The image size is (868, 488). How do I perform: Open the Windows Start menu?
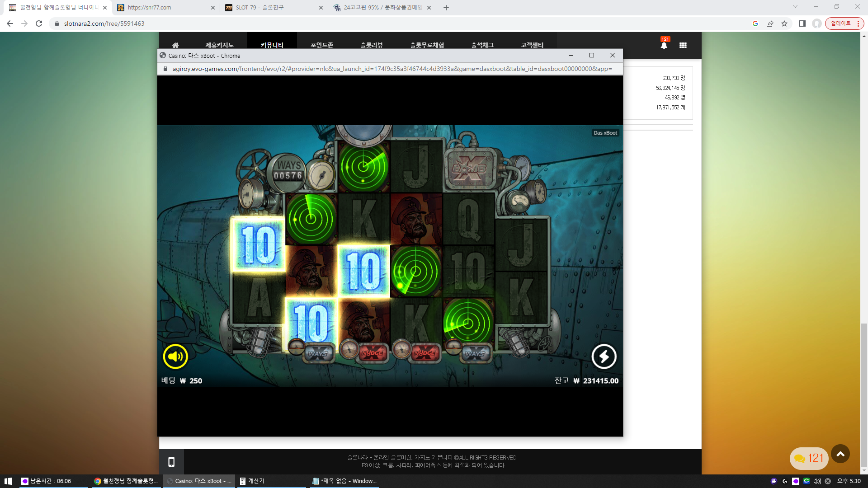point(8,481)
